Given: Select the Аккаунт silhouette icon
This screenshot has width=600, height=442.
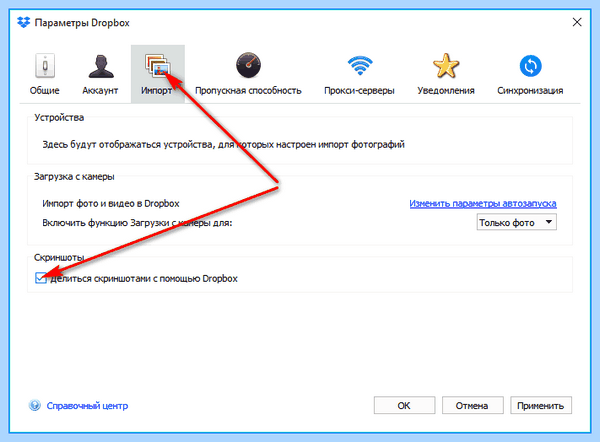Looking at the screenshot, I should [101, 66].
